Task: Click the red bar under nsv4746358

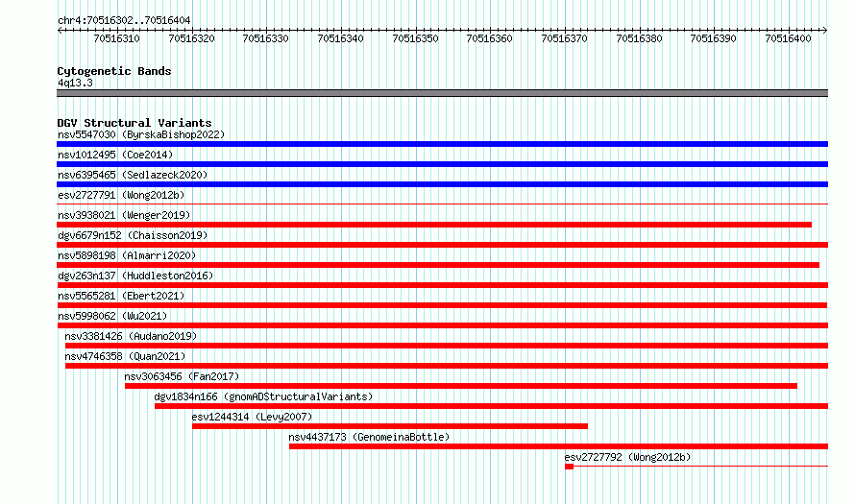Action: (447, 366)
